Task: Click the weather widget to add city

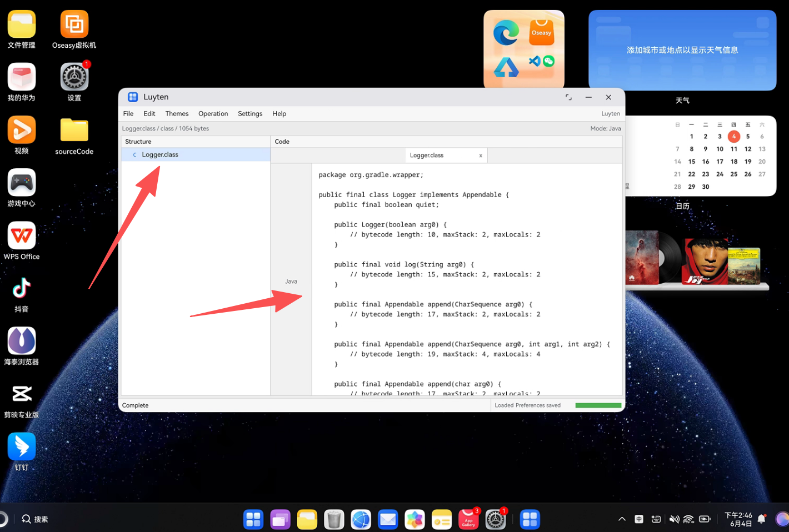Action: click(x=682, y=50)
